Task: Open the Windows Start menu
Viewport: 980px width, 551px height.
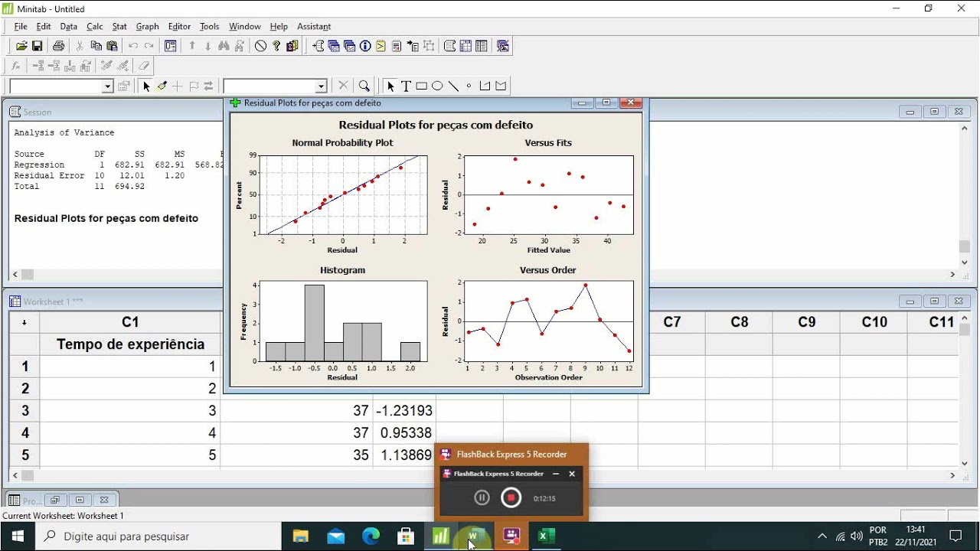Action: coord(17,536)
